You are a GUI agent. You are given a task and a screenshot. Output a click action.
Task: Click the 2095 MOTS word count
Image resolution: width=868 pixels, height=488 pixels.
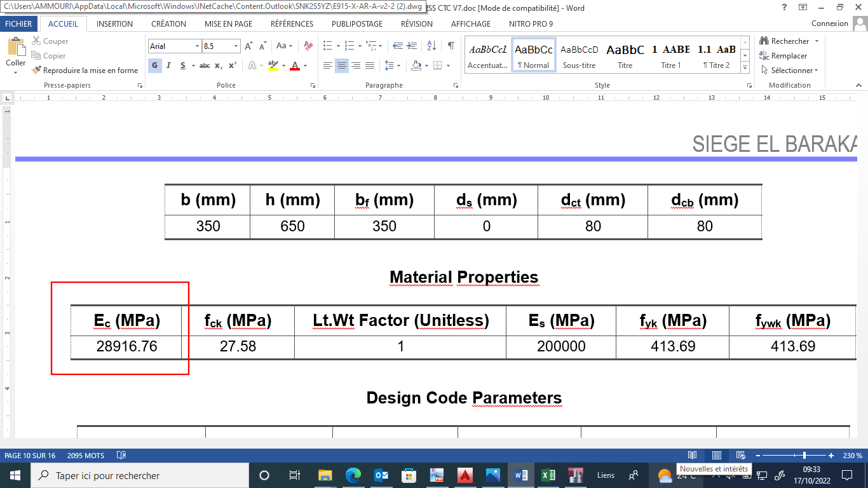pyautogui.click(x=85, y=456)
